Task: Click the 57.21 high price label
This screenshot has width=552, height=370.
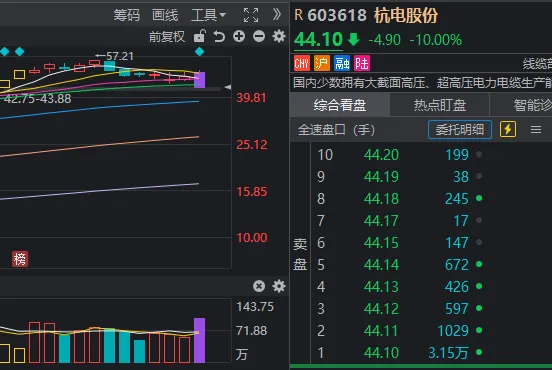Action: point(120,56)
